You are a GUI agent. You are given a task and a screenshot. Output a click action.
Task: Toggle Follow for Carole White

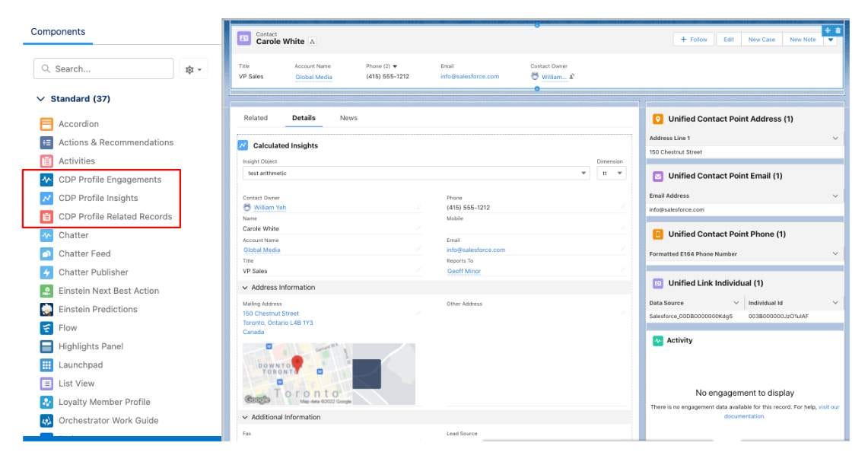coord(695,38)
